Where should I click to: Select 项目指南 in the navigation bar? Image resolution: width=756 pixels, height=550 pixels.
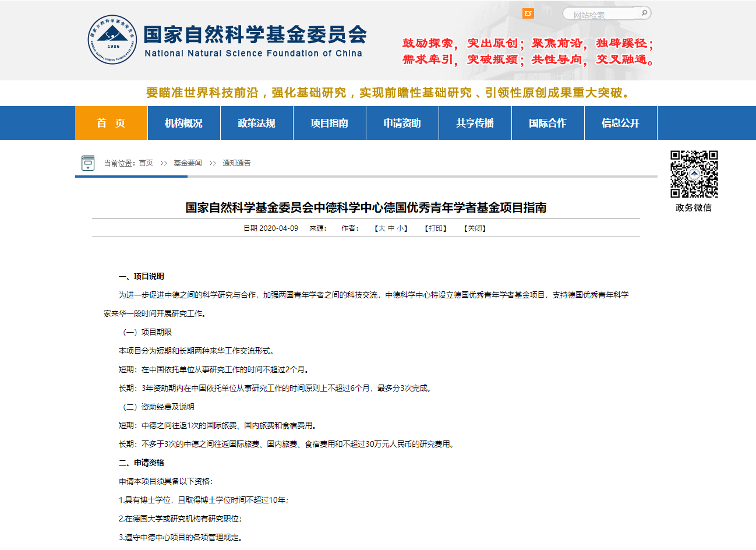point(330,123)
